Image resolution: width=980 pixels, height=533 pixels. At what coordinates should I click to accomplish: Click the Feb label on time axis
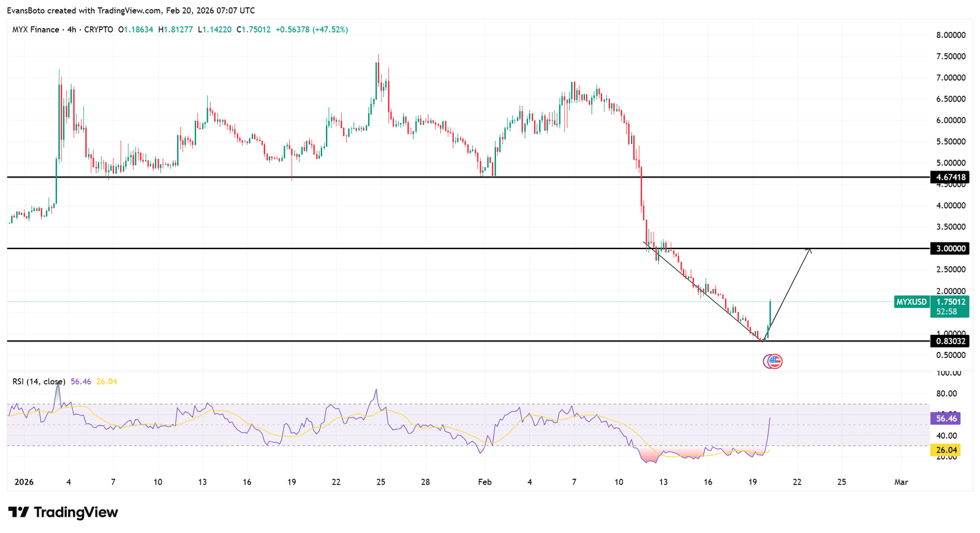point(484,482)
